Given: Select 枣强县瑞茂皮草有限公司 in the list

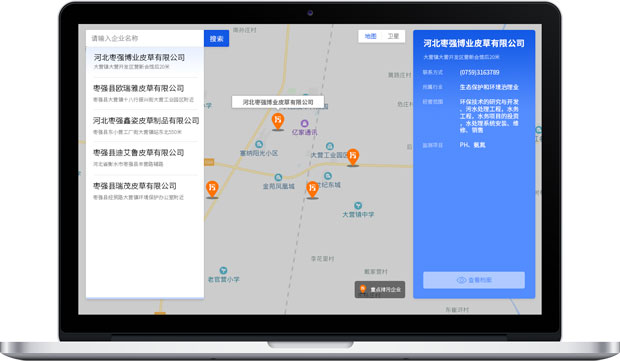Looking at the screenshot, I should [145, 191].
